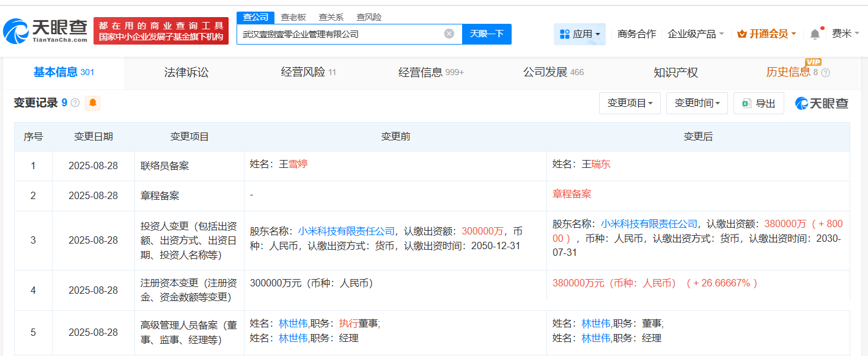Viewport: 868px width, 356px height.
Task: Click the question-mark help icon near 变更记录
Action: pyautogui.click(x=76, y=103)
